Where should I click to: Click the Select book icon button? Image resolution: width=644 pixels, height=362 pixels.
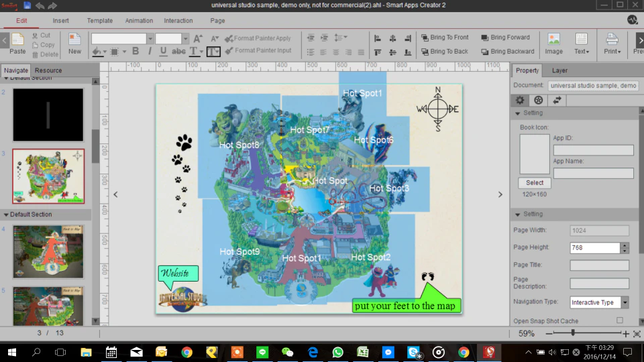[x=535, y=182]
